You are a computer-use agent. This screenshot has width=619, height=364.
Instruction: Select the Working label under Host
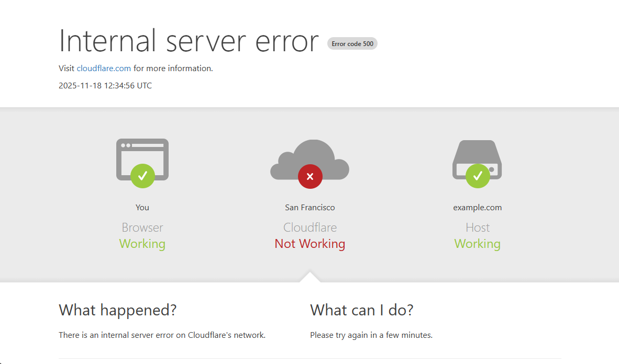pyautogui.click(x=477, y=244)
